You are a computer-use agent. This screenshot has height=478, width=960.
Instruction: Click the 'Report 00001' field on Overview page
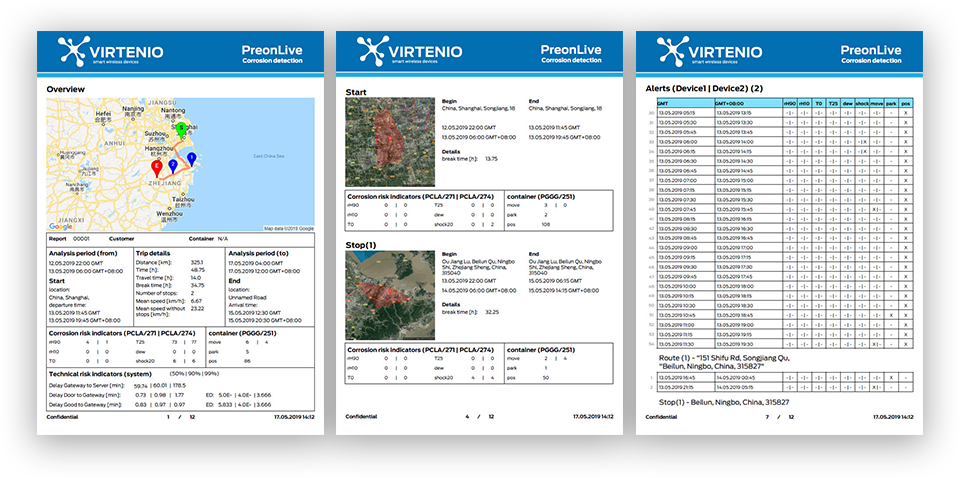69,239
